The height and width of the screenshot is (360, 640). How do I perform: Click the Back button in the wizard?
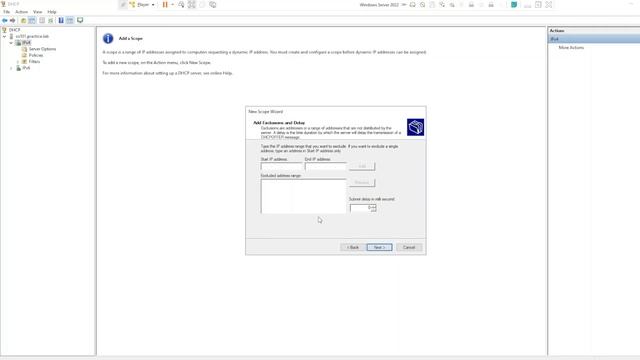tap(353, 247)
